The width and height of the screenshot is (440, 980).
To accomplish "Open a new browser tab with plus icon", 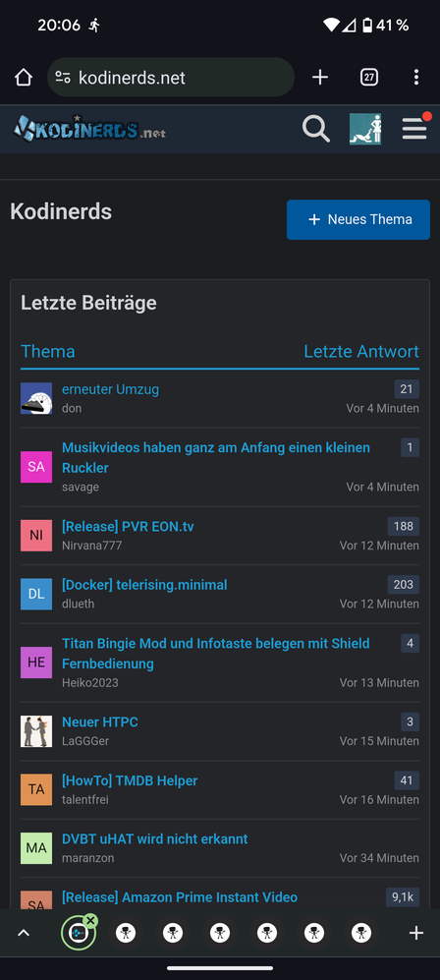I will coord(320,78).
